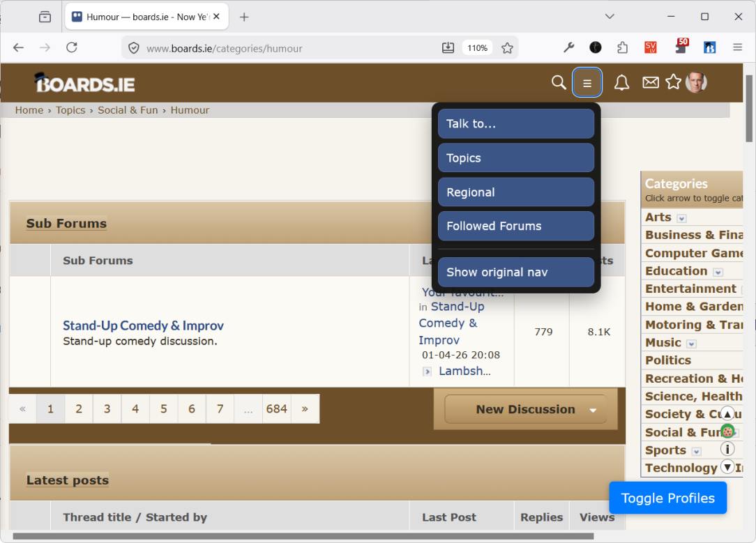Go back with browser back arrow
This screenshot has width=756, height=543.
click(x=18, y=47)
